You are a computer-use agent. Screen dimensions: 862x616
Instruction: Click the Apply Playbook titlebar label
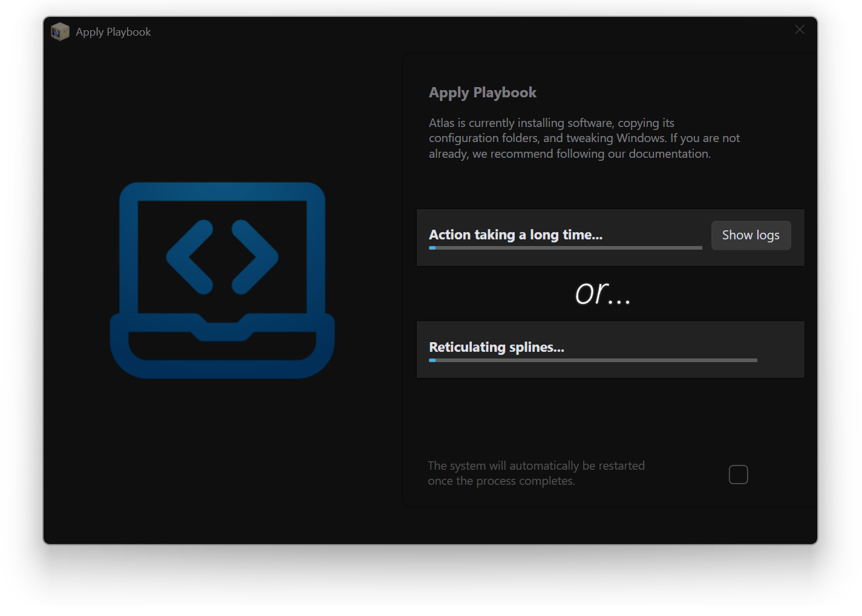click(x=113, y=31)
